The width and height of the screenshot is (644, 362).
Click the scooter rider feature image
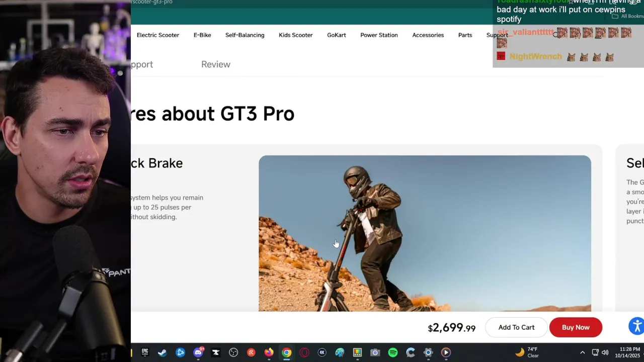[425, 233]
